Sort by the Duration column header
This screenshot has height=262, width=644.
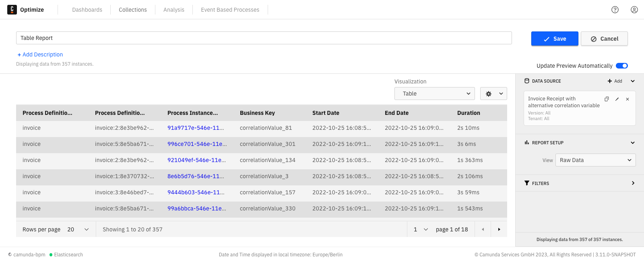coord(469,113)
